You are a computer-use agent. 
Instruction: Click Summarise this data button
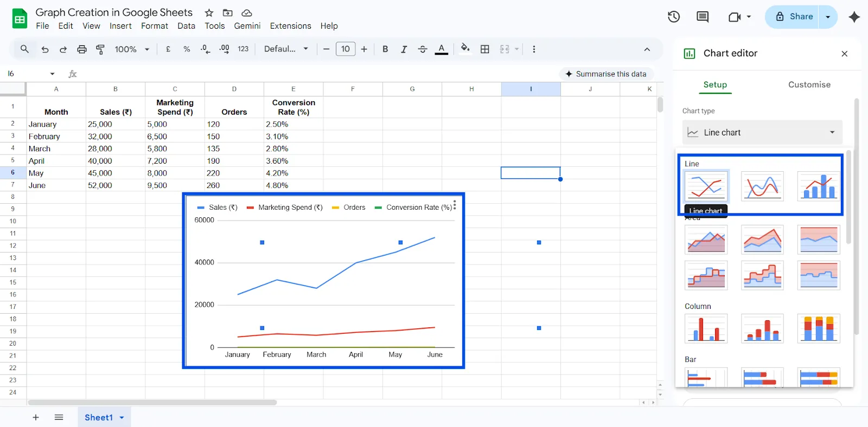(606, 74)
